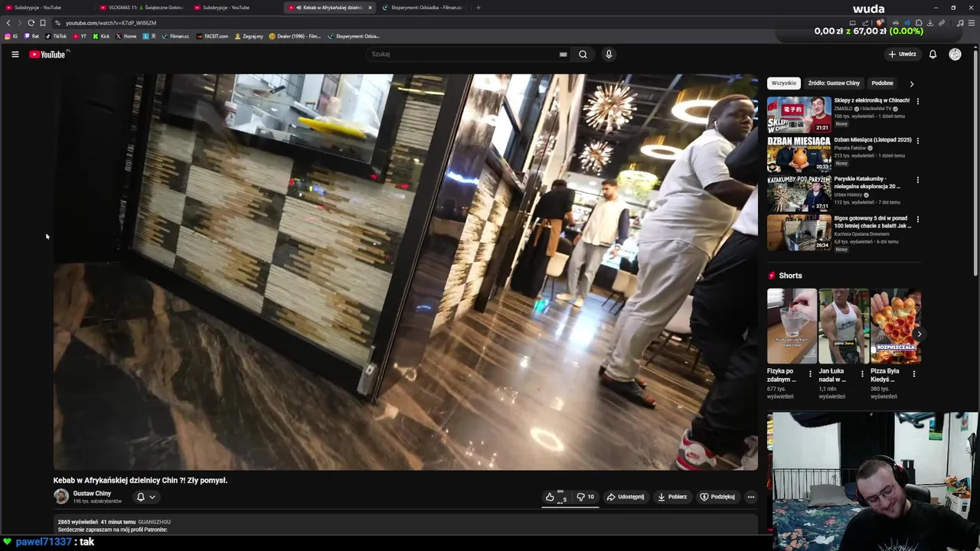The image size is (980, 551).
Task: Click Udostępnij share button
Action: [625, 497]
